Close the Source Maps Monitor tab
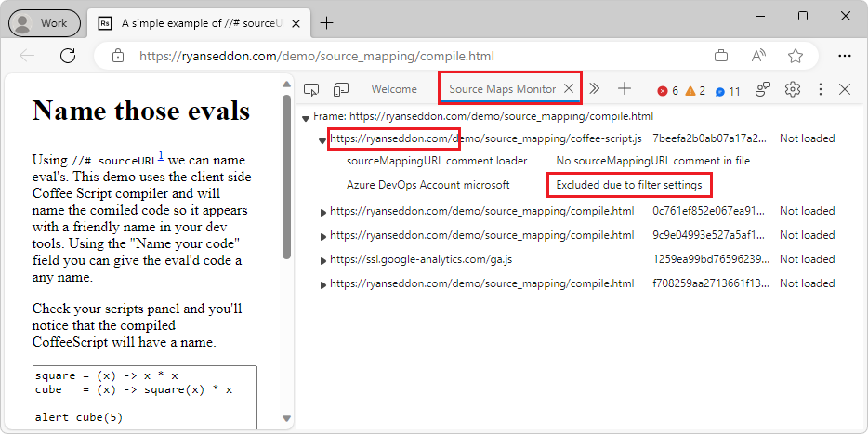This screenshot has width=868, height=434. 569,88
